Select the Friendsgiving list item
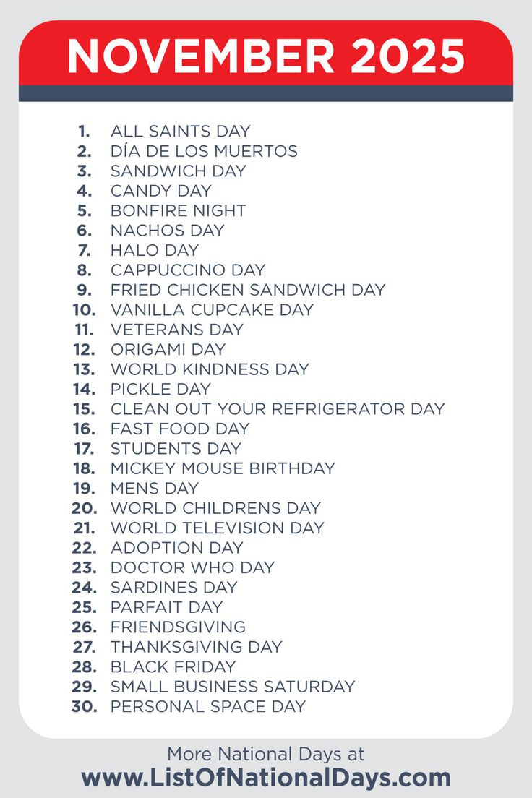 (x=178, y=627)
